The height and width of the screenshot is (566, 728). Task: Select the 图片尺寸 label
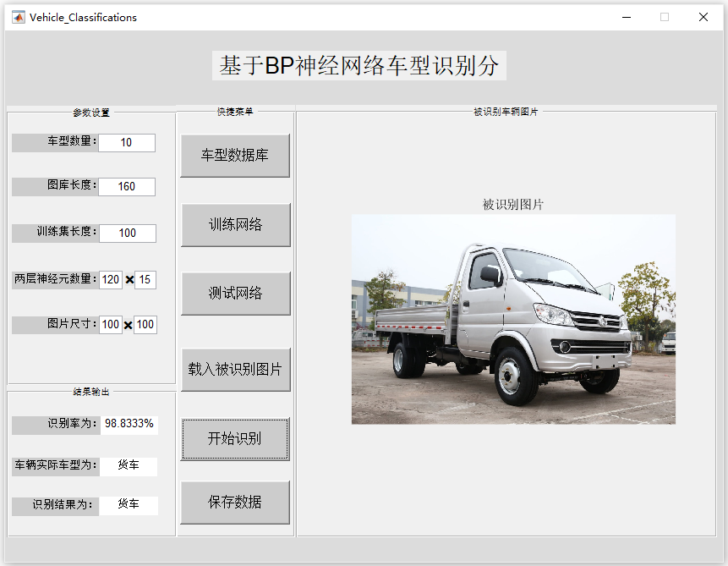55,325
